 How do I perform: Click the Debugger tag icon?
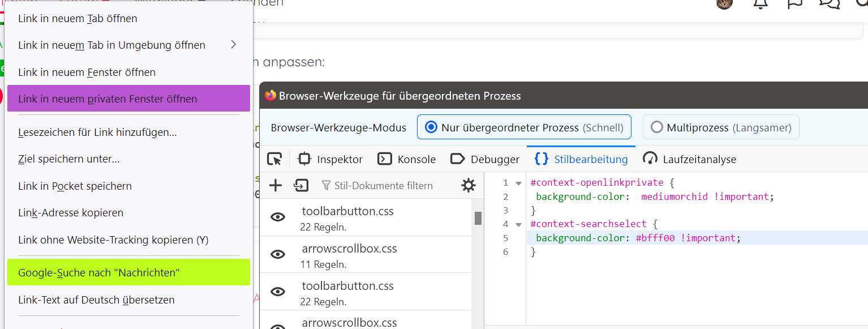click(x=457, y=159)
